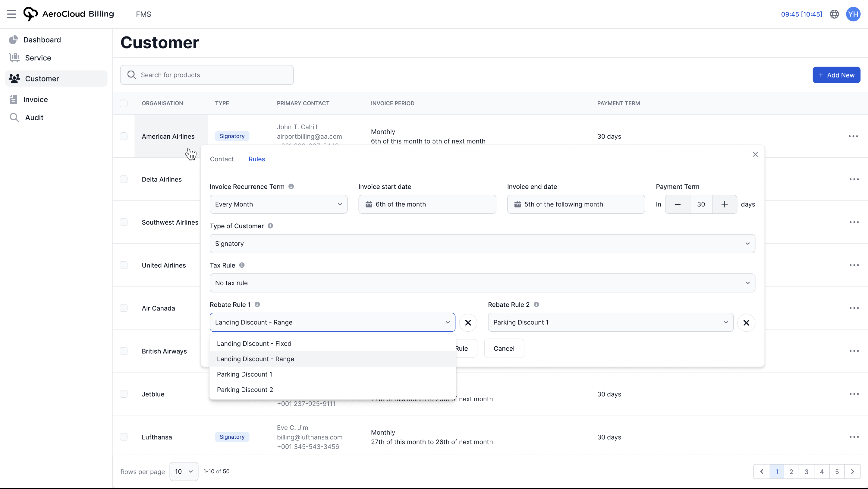Click the YH user avatar
The height and width of the screenshot is (489, 868).
[853, 14]
